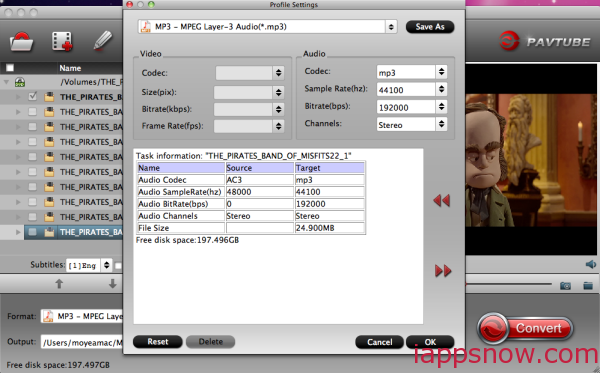Viewport: 600px width, 373px height.
Task: Mute audio with the speaker icon
Action: tap(591, 264)
